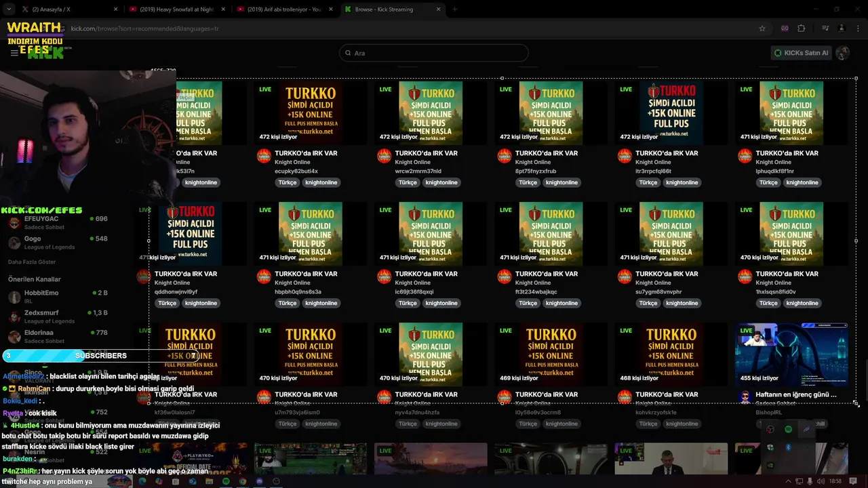Image resolution: width=868 pixels, height=488 pixels.
Task: Open the sunset landscape live thumbnail
Action: point(431,459)
